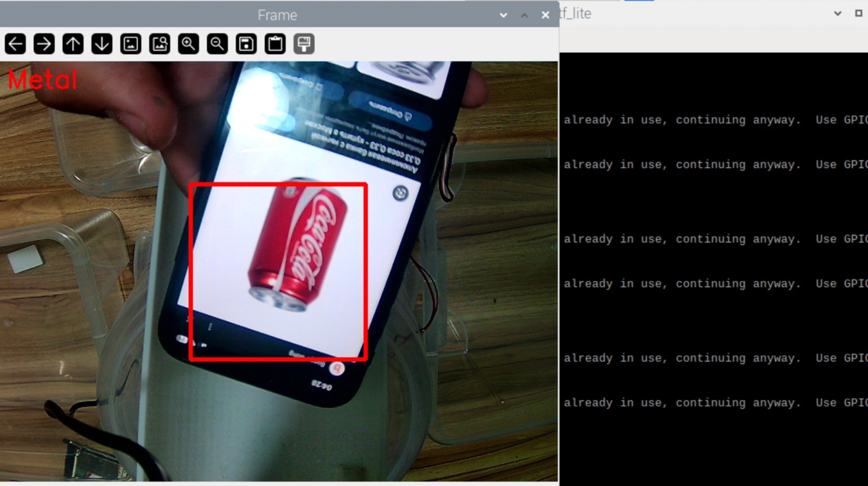Fit image to window icon
Image resolution: width=868 pixels, height=486 pixels.
[x=159, y=44]
